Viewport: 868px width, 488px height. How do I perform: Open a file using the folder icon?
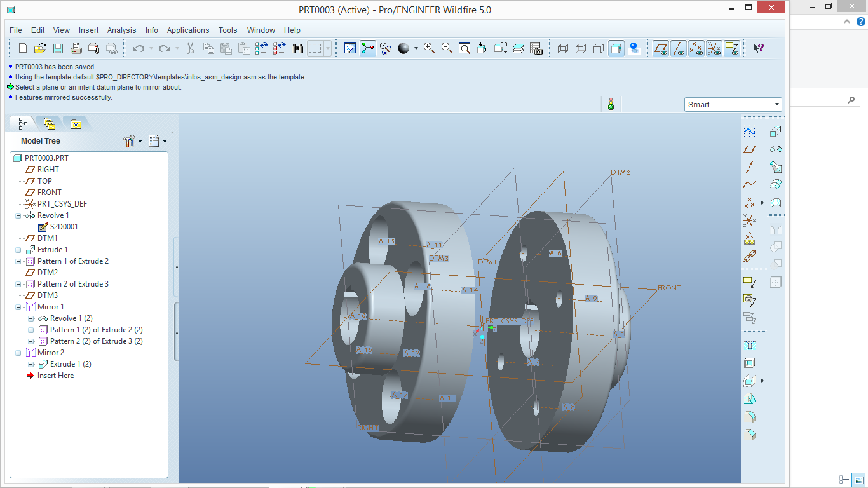(40, 48)
